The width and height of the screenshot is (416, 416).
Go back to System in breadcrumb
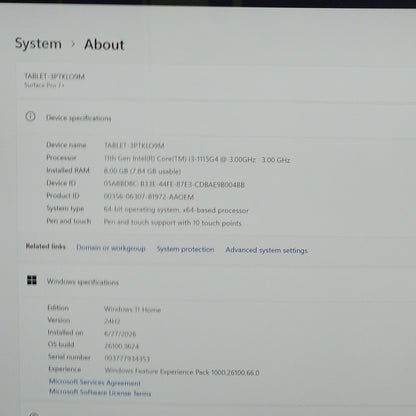[x=38, y=44]
